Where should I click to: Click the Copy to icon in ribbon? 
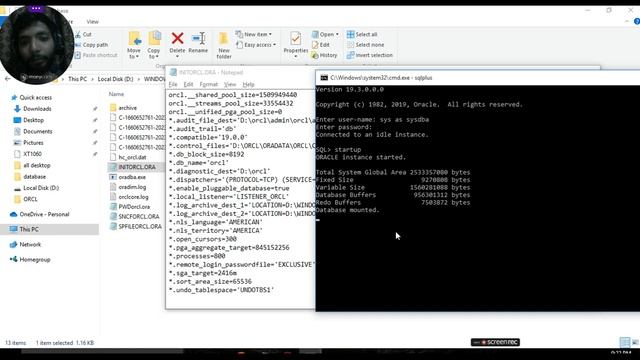tap(154, 44)
